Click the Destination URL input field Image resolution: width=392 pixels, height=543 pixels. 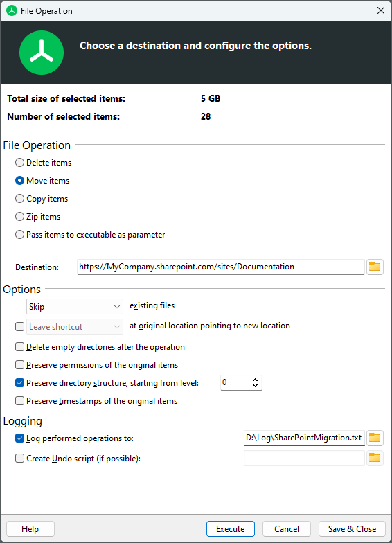pyautogui.click(x=221, y=267)
